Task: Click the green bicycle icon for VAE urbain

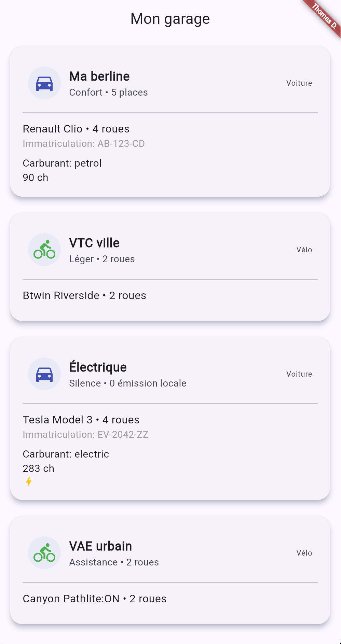Action: (x=44, y=553)
